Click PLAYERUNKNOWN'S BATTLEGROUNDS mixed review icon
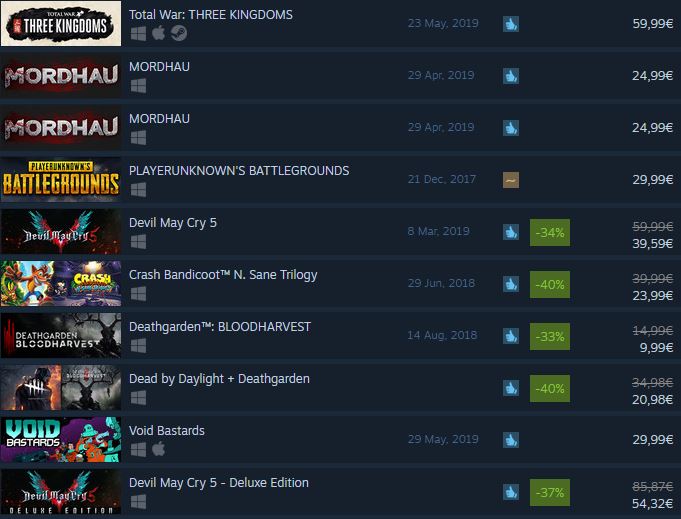This screenshot has width=681, height=519. 511,180
